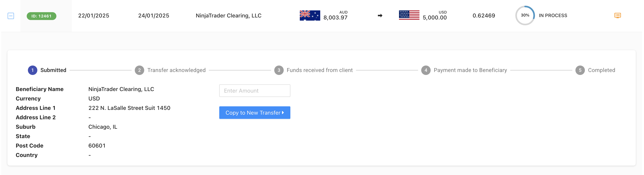This screenshot has width=644, height=175.
Task: Click the United States flag icon
Action: coord(409,15)
